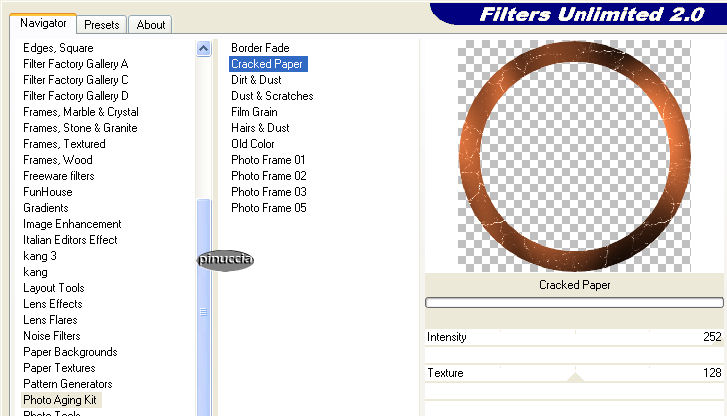Select Layout Tools category
The width and height of the screenshot is (727, 416).
point(53,288)
